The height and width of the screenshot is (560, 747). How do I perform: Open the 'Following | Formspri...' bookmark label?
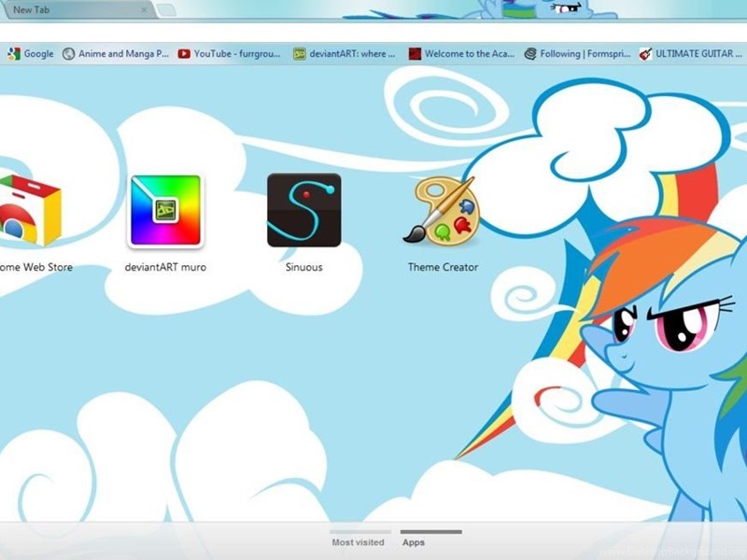pos(585,54)
